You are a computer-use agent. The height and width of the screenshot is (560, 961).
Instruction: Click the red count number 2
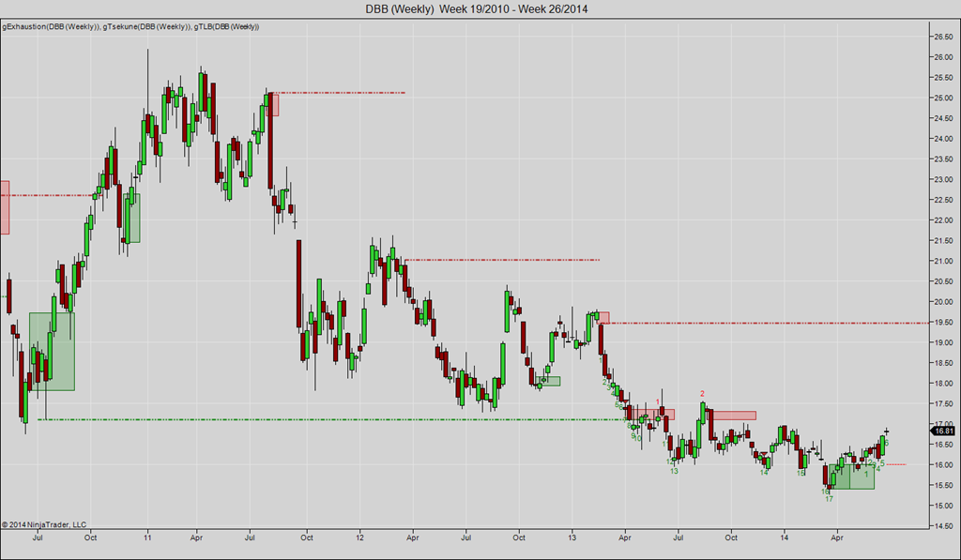click(702, 394)
